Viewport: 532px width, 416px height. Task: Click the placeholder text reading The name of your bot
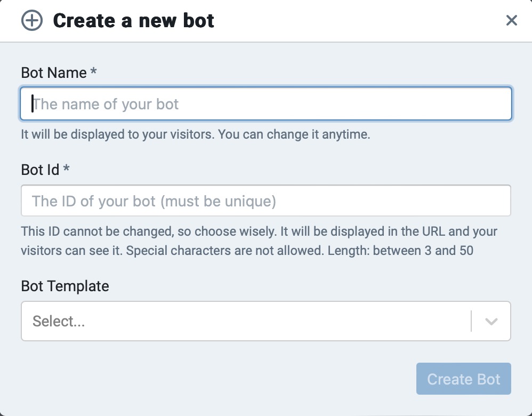point(104,103)
